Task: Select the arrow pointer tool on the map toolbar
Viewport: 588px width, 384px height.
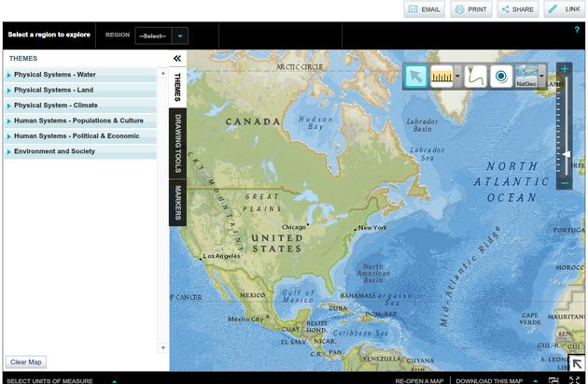Action: pyautogui.click(x=416, y=77)
